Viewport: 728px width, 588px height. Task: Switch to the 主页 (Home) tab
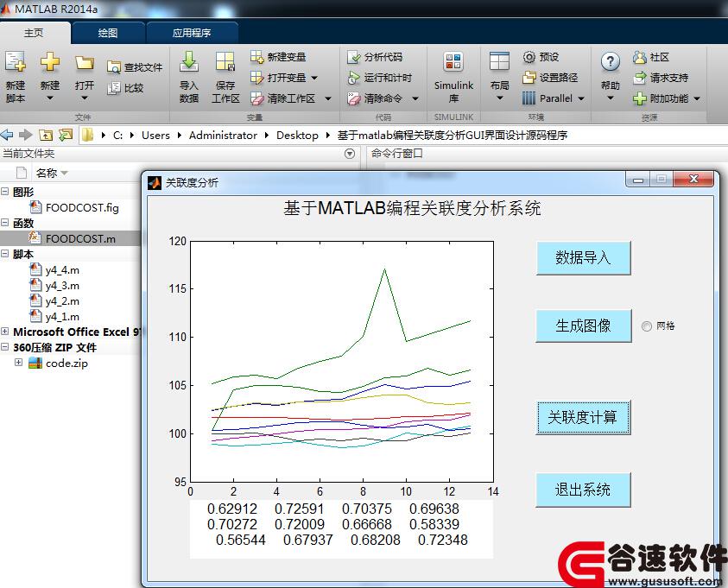(x=34, y=33)
